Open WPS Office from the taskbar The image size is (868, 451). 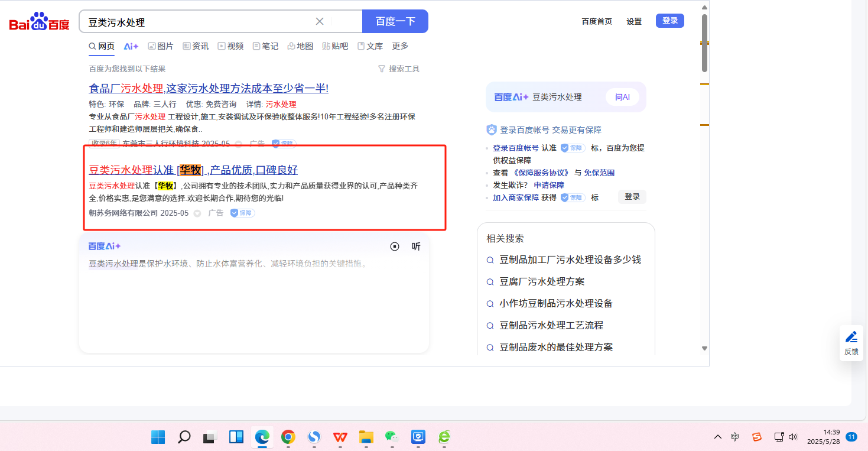pos(340,437)
